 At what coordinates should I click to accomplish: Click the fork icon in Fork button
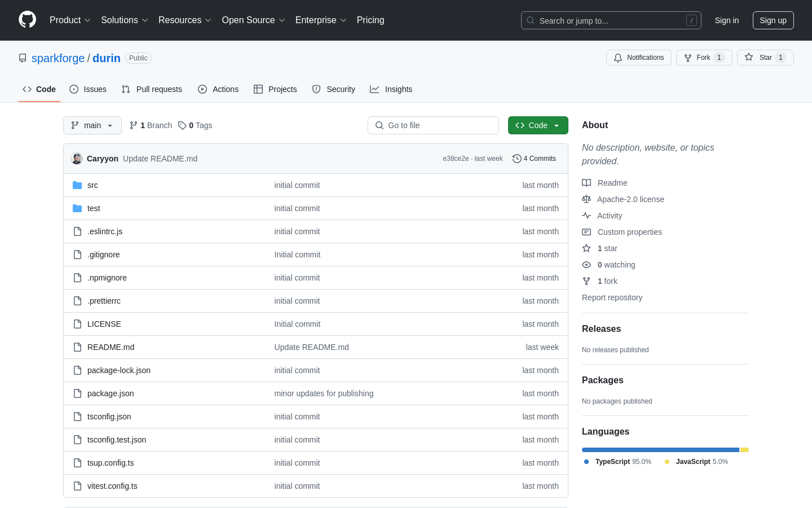pos(688,58)
